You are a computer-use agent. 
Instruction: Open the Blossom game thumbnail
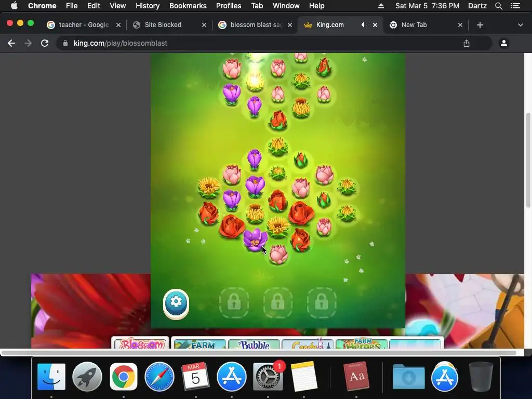(140, 343)
